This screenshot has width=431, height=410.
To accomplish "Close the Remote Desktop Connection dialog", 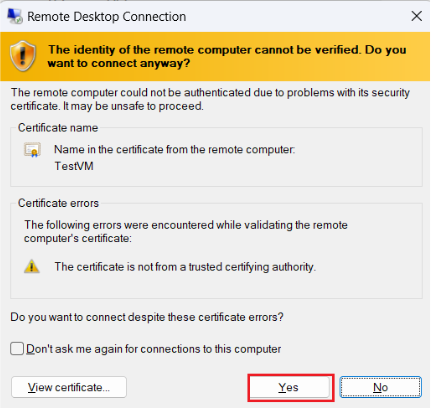I will coord(416,16).
